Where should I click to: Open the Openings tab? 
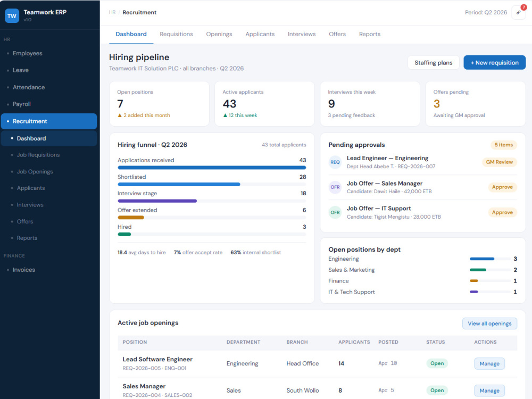pyautogui.click(x=219, y=34)
